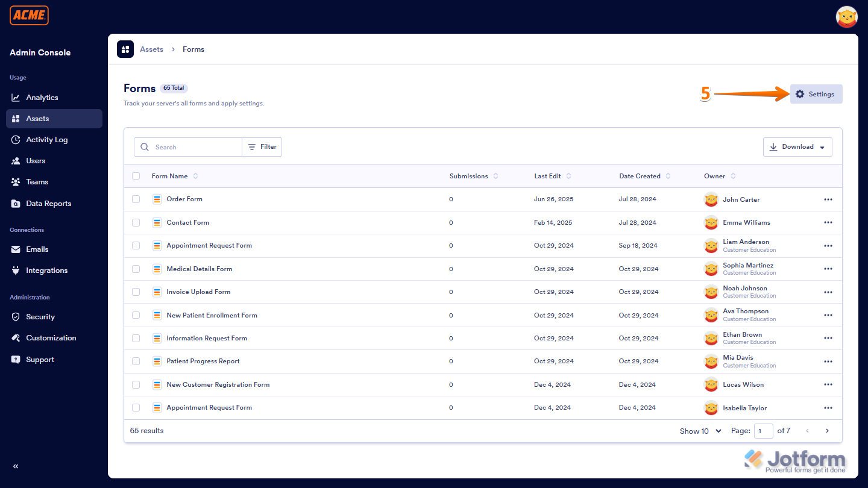Screen dimensions: 868x488
Task: Open the Show 10 results dropdown
Action: pos(699,431)
